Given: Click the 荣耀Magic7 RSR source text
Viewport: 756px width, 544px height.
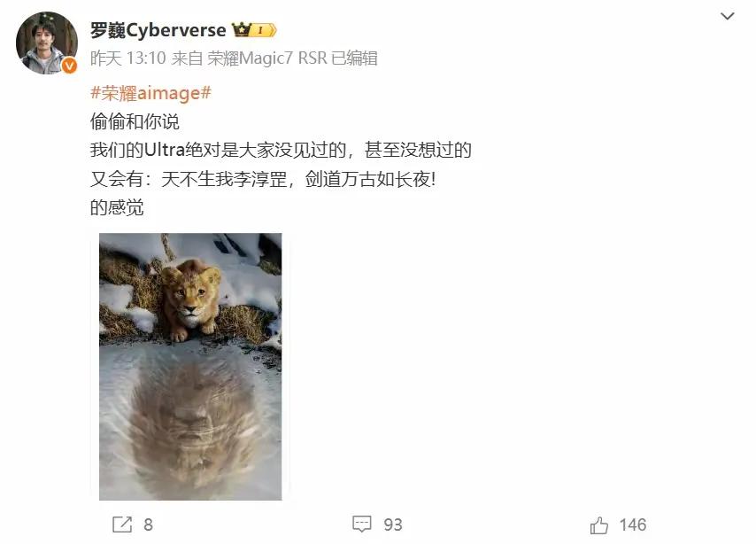Looking at the screenshot, I should pos(267,58).
